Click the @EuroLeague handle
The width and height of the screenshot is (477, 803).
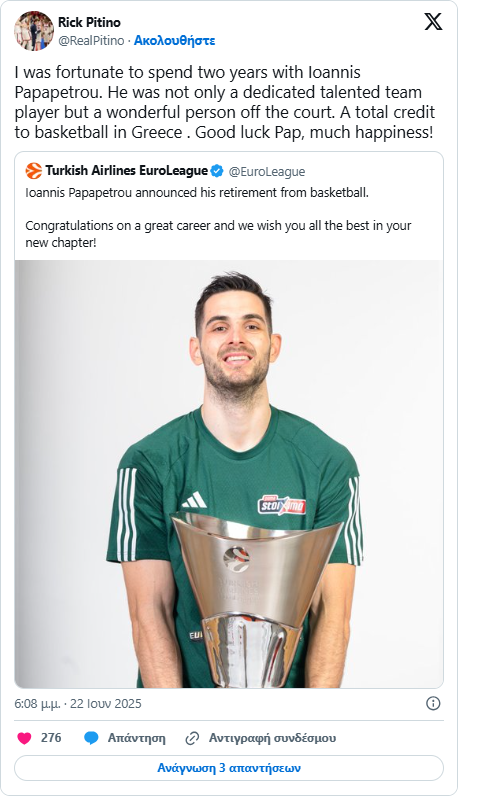pyautogui.click(x=266, y=172)
